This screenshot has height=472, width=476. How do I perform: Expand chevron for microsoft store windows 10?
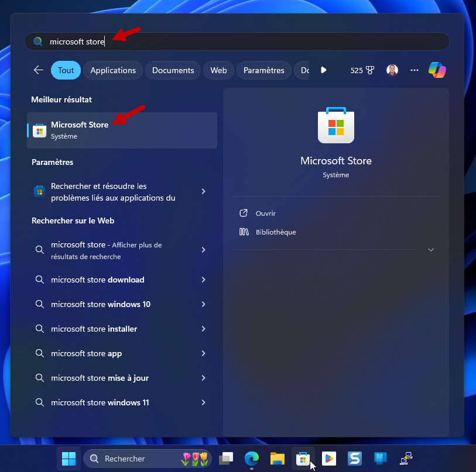(203, 304)
